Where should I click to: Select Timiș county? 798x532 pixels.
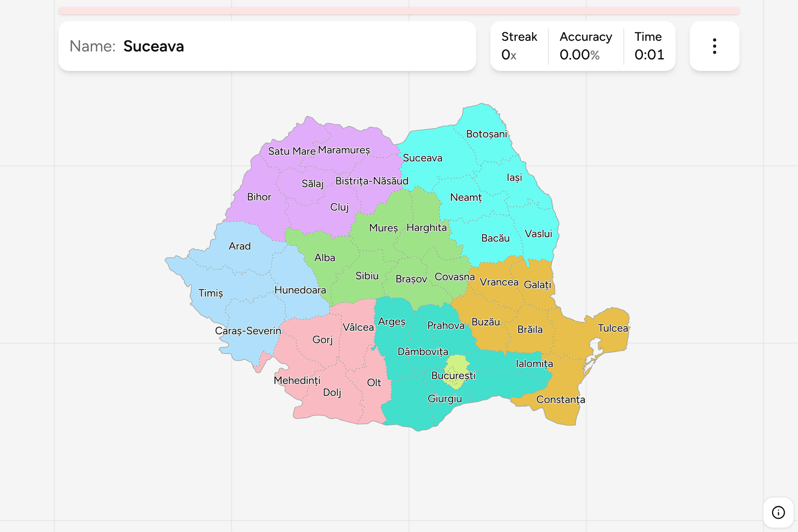click(x=211, y=293)
